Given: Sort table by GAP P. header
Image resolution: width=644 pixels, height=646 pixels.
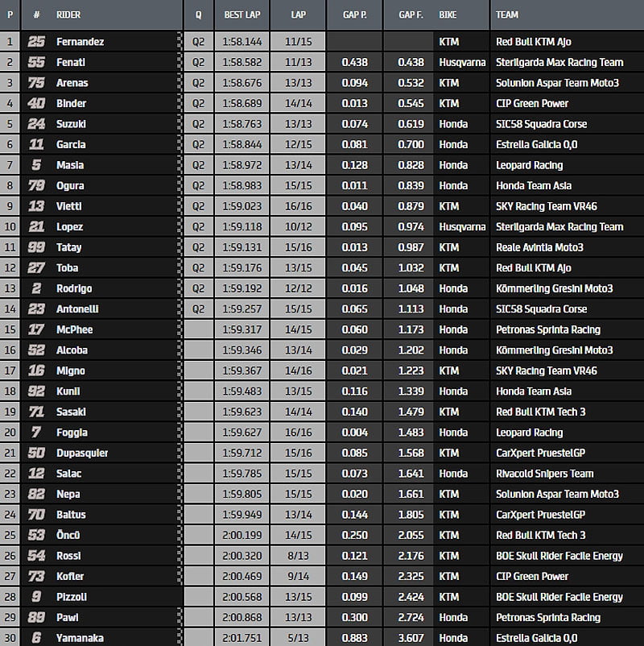Looking at the screenshot, I should click(x=354, y=14).
